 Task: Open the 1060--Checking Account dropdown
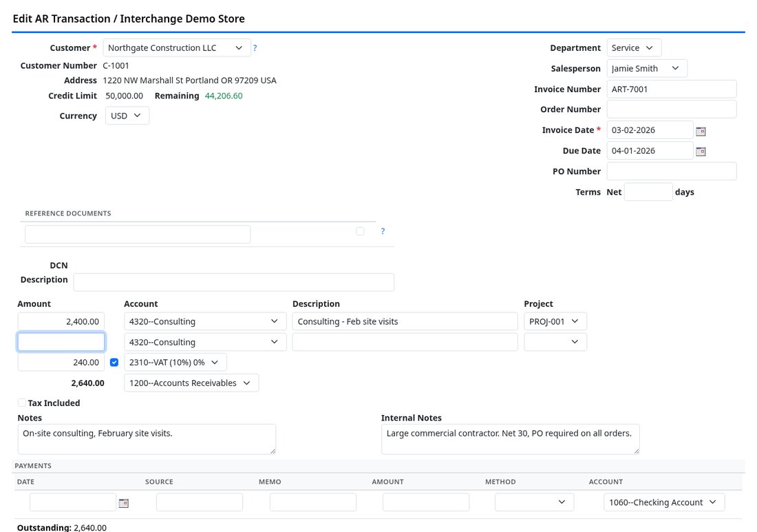click(664, 502)
